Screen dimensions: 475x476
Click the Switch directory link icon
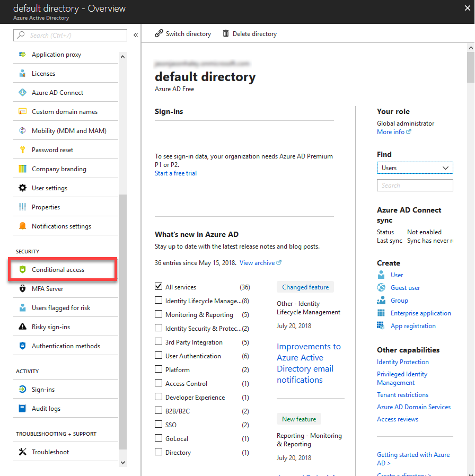click(x=159, y=33)
